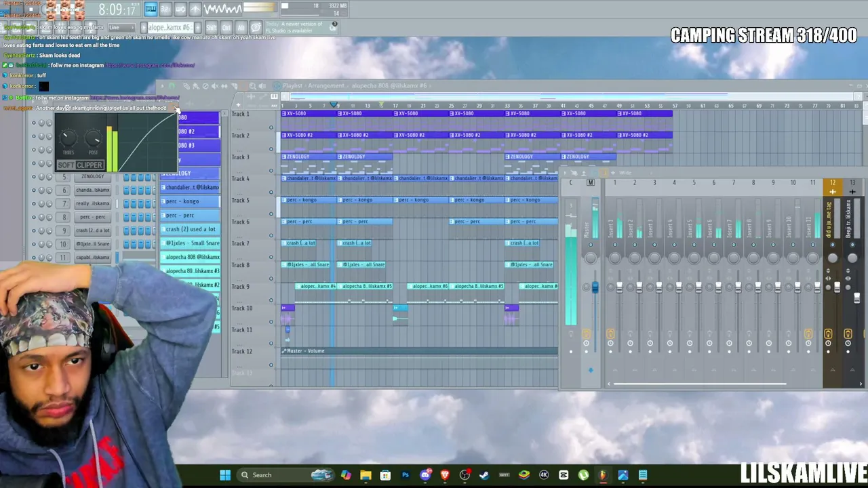The image size is (868, 488).
Task: Open Brave browser from the taskbar
Action: [x=445, y=475]
